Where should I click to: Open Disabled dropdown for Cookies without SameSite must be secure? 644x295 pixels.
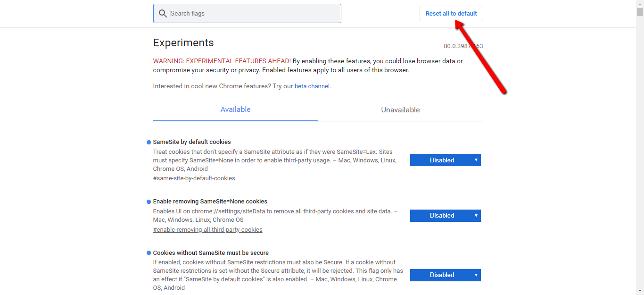(x=445, y=275)
